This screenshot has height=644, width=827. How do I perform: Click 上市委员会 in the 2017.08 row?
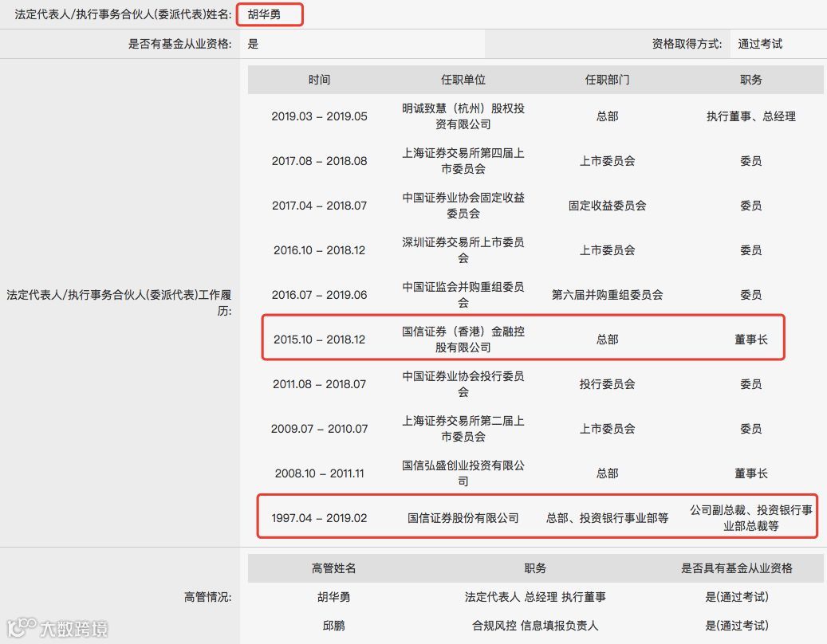coord(607,161)
